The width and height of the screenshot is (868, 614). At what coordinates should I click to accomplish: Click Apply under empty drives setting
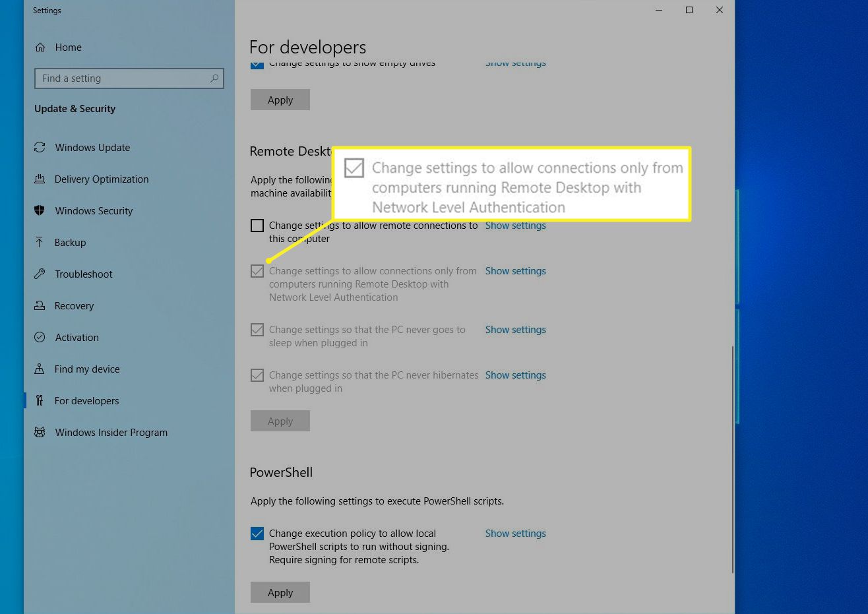coord(280,100)
